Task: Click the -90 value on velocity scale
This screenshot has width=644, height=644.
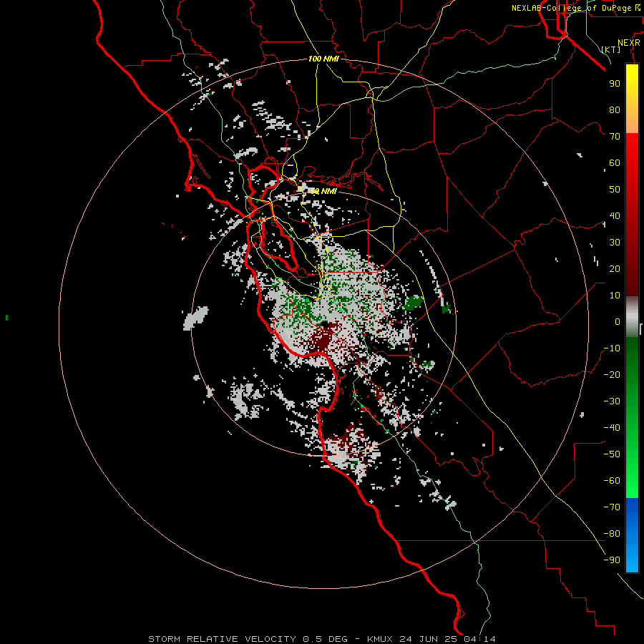Action: point(612,560)
